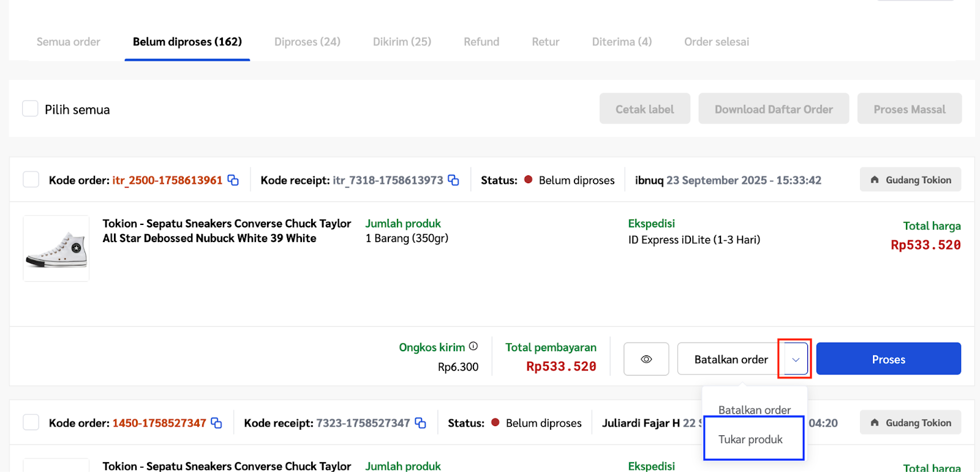Tick the Pilih semua checkbox

point(30,109)
